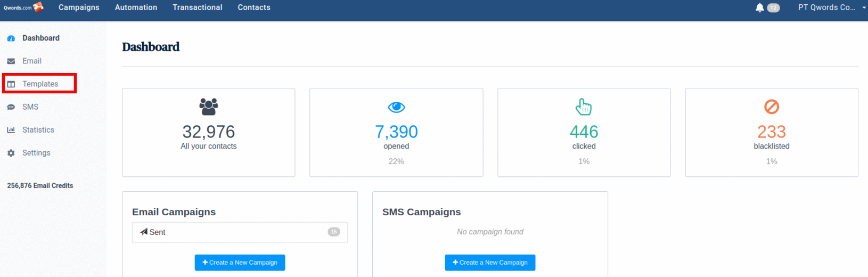The width and height of the screenshot is (868, 277).
Task: Open the Contacts menu
Action: [x=254, y=7]
